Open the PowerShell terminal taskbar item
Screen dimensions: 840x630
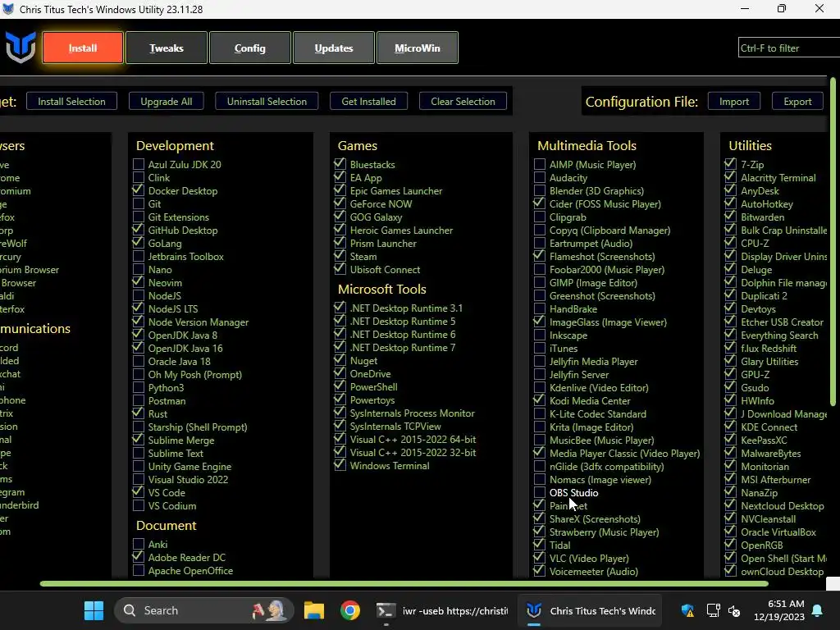point(442,610)
